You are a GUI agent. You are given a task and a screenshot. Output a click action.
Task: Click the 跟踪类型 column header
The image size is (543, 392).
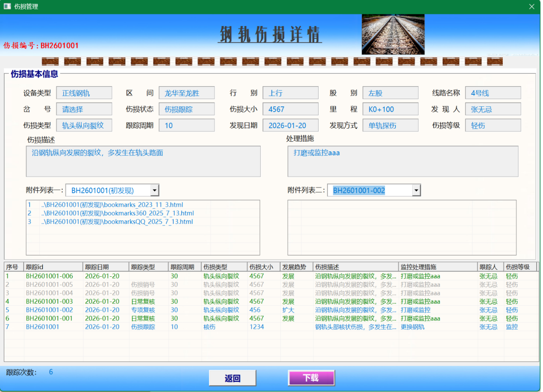tap(149, 267)
